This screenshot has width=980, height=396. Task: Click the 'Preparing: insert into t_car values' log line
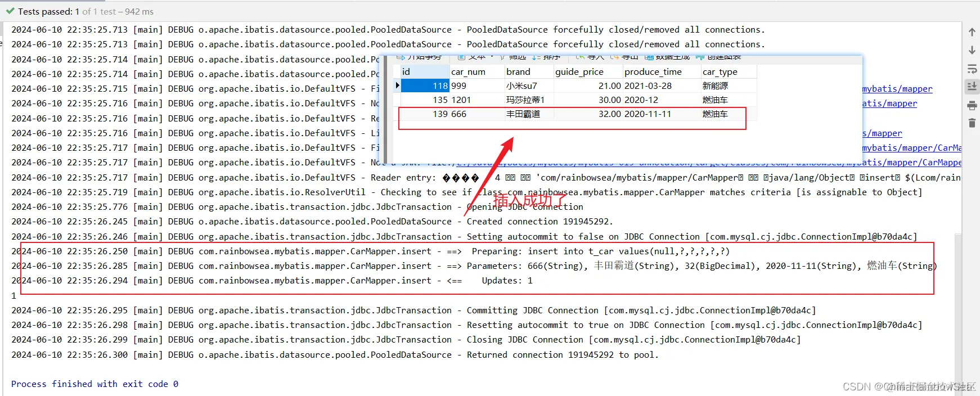tap(370, 251)
